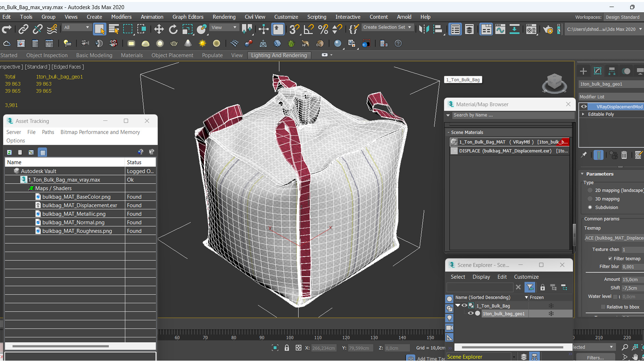This screenshot has height=362, width=644.
Task: Open Paths menu in Asset Tracking
Action: (48, 132)
